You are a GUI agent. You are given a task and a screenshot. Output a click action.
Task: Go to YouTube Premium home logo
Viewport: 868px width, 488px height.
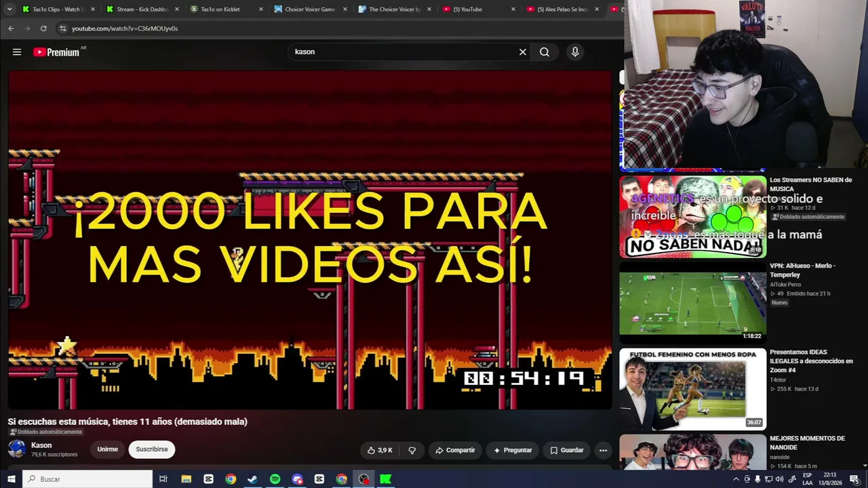pyautogui.click(x=57, y=52)
